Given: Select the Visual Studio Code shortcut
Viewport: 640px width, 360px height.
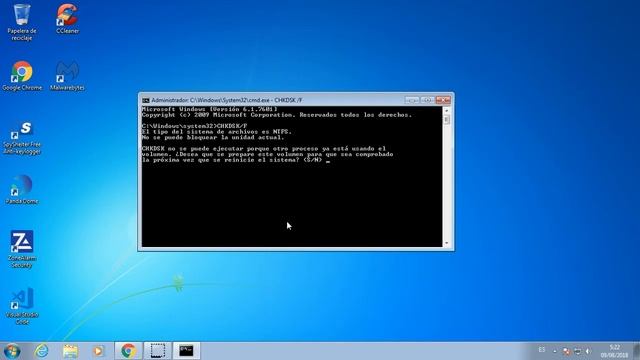Looking at the screenshot, I should 22,306.
